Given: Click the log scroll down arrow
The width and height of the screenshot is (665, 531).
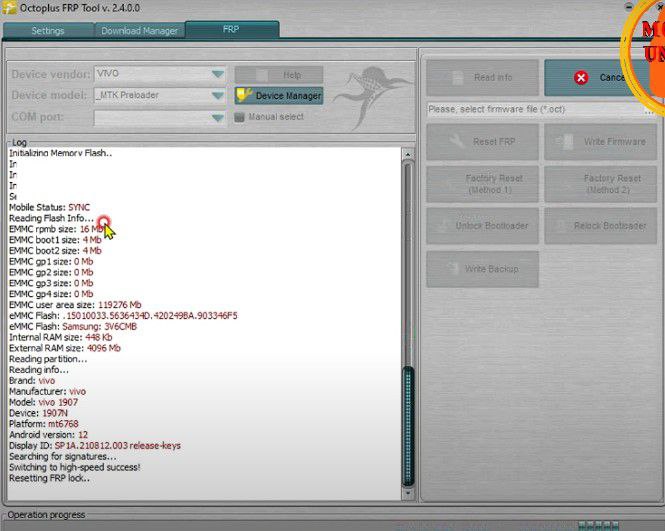Looking at the screenshot, I should tap(408, 493).
